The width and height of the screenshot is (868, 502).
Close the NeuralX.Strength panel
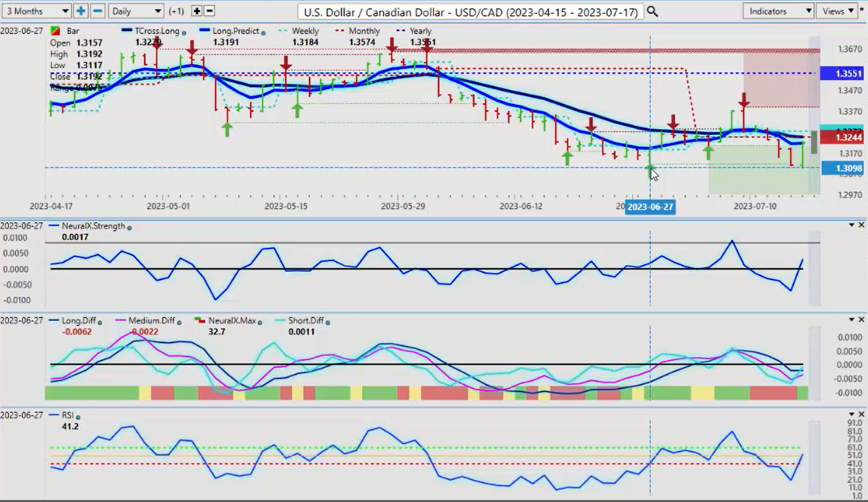pyautogui.click(x=861, y=225)
